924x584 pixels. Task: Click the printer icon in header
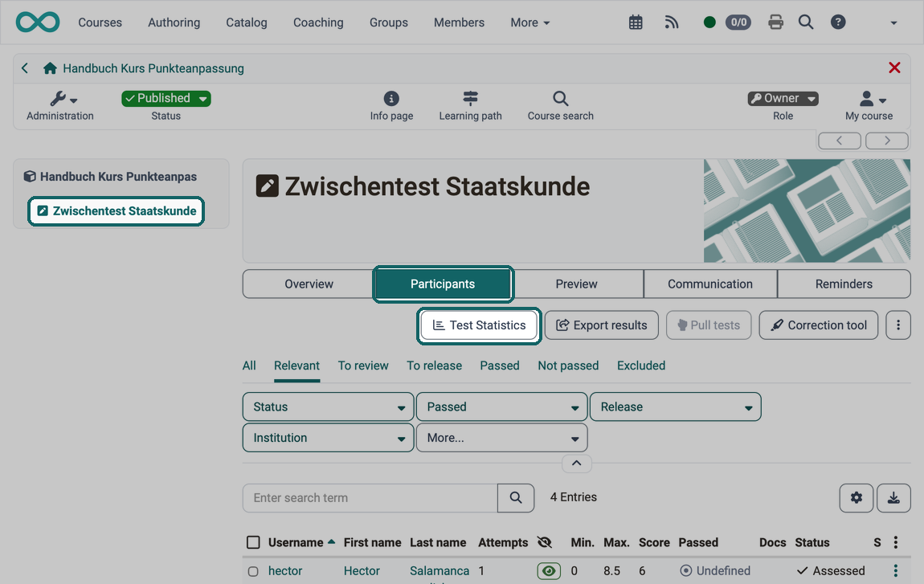pos(775,22)
